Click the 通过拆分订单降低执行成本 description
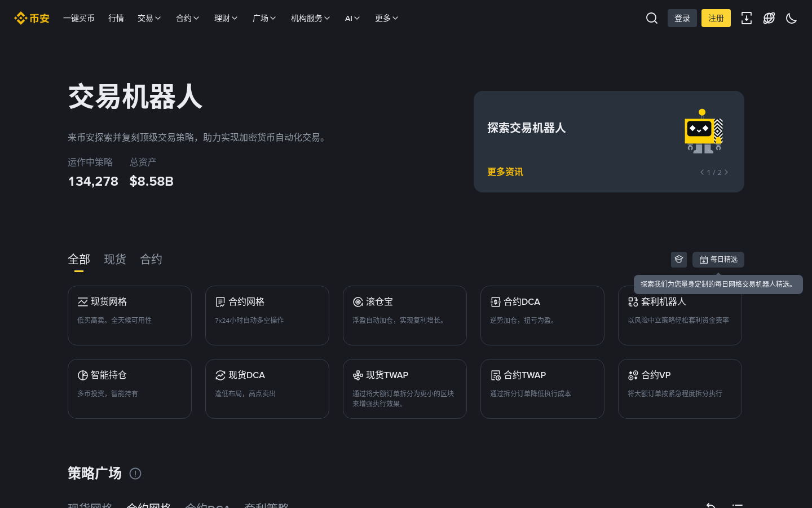Viewport: 812px width, 508px height. [x=531, y=393]
